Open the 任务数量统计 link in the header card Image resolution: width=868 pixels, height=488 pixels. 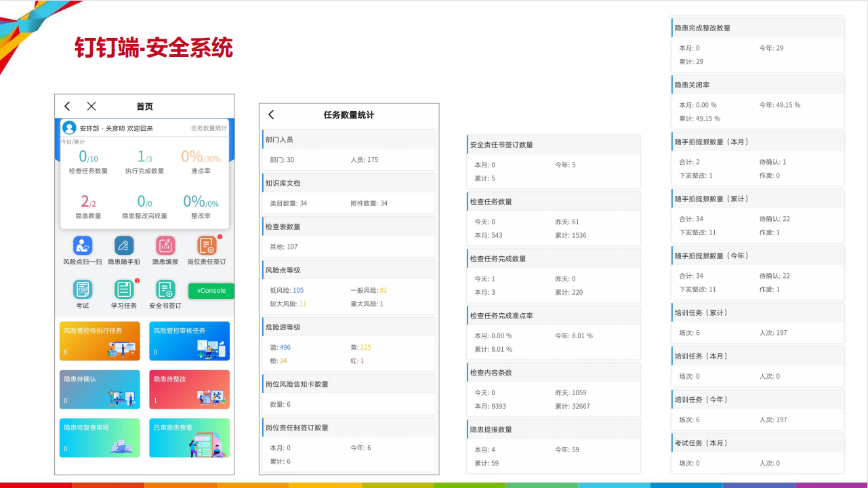click(x=209, y=128)
